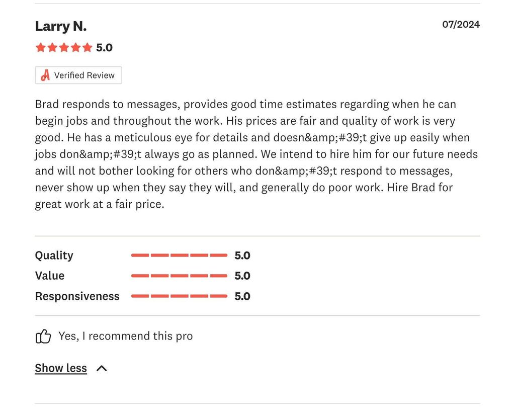
Task: Click the fifth red rating star
Action: [88, 48]
